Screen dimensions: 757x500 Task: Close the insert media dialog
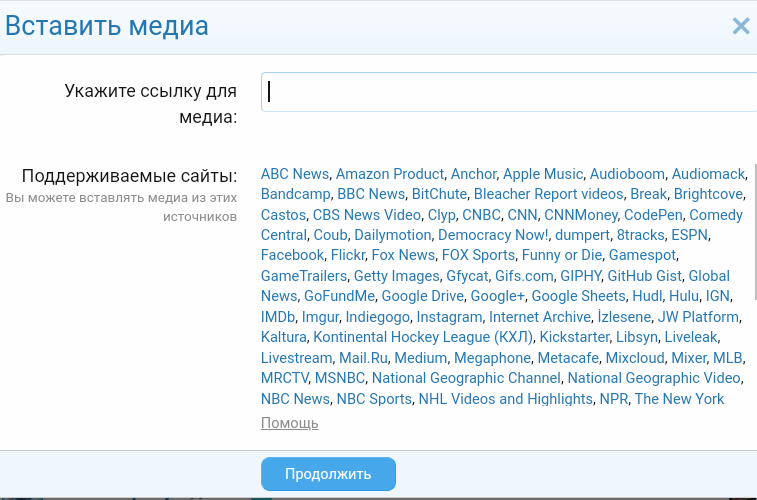point(740,26)
